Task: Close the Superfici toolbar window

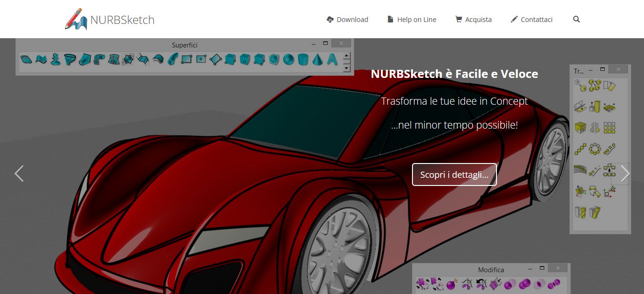Action: point(341,43)
